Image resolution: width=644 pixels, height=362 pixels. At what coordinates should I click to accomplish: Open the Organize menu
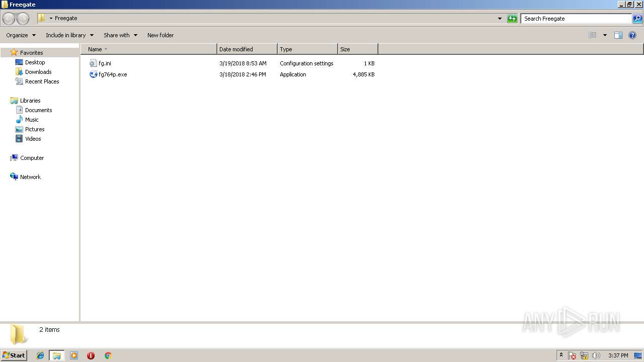pos(21,35)
